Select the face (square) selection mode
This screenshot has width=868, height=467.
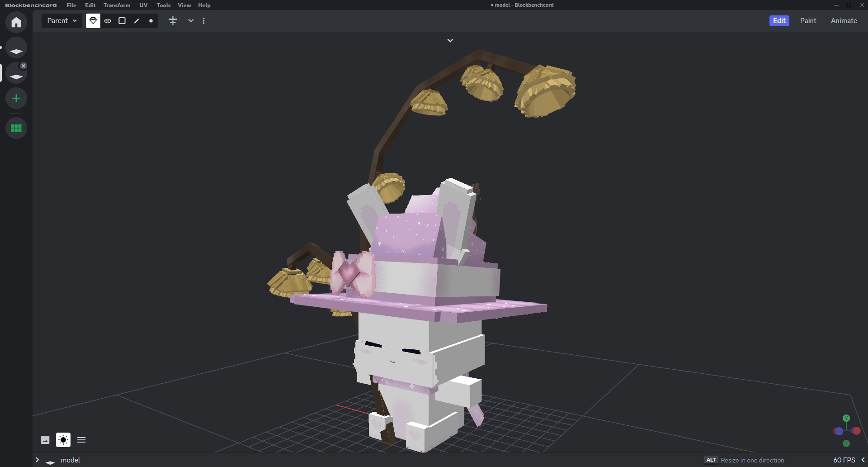click(122, 21)
